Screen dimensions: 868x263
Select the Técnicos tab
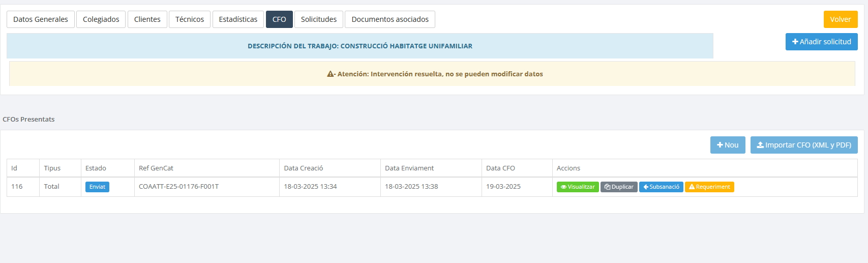click(189, 19)
